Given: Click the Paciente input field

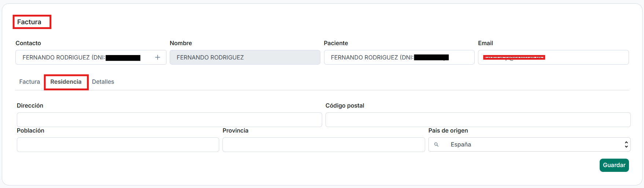Looking at the screenshot, I should [399, 57].
